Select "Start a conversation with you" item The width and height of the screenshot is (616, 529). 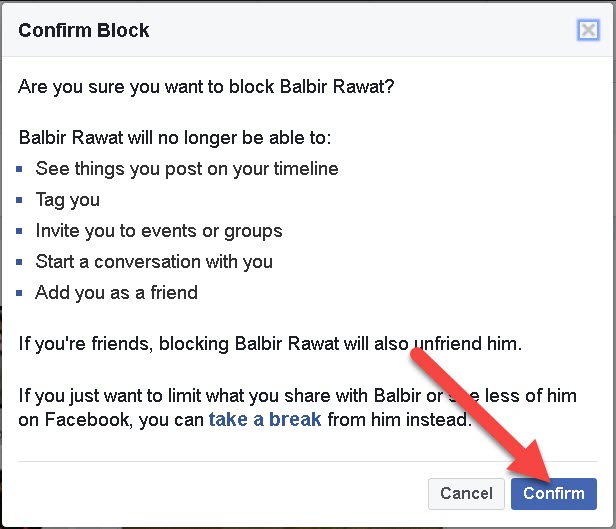point(154,262)
